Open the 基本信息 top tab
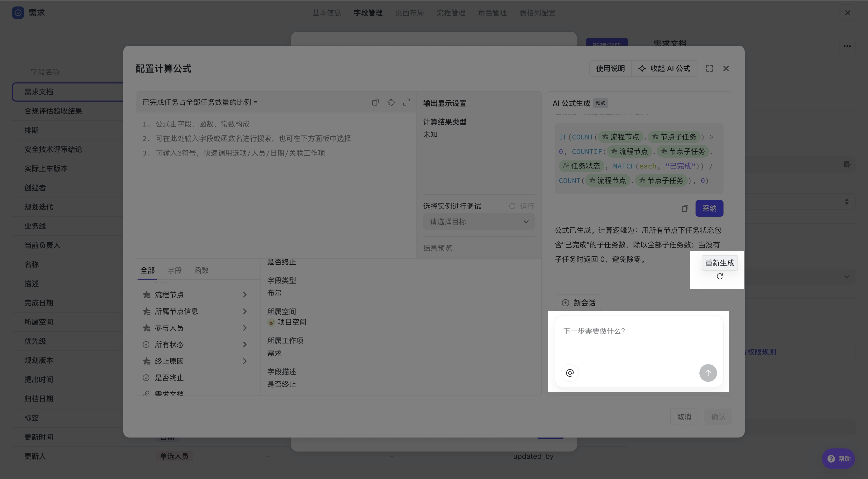The height and width of the screenshot is (479, 868). (327, 13)
